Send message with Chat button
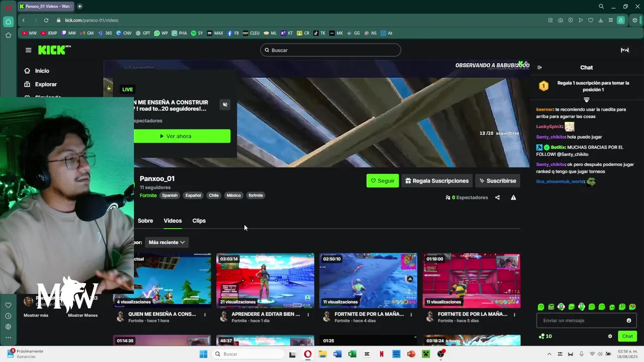 click(627, 336)
